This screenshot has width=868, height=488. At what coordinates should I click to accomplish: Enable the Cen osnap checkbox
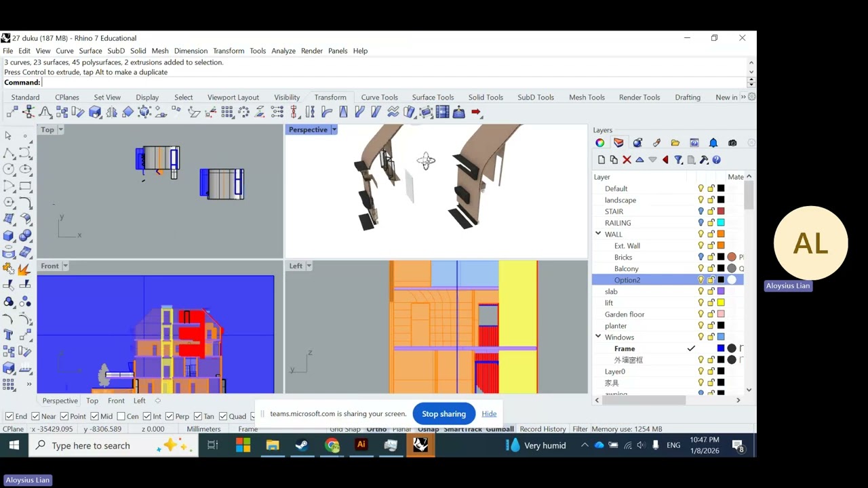(x=121, y=416)
